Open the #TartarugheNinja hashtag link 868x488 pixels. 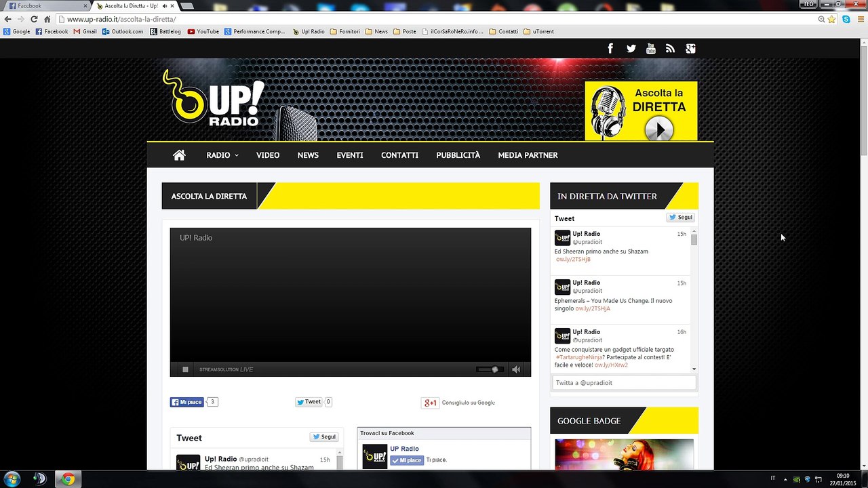tap(578, 357)
